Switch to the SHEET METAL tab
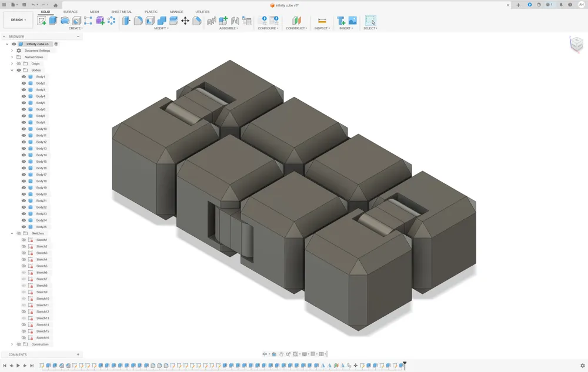Viewport: 588px width, 372px height. click(x=122, y=12)
